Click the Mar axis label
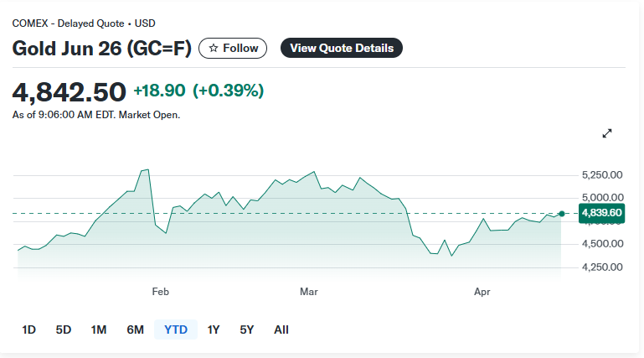Viewport: 644px width, 358px height. tap(308, 292)
